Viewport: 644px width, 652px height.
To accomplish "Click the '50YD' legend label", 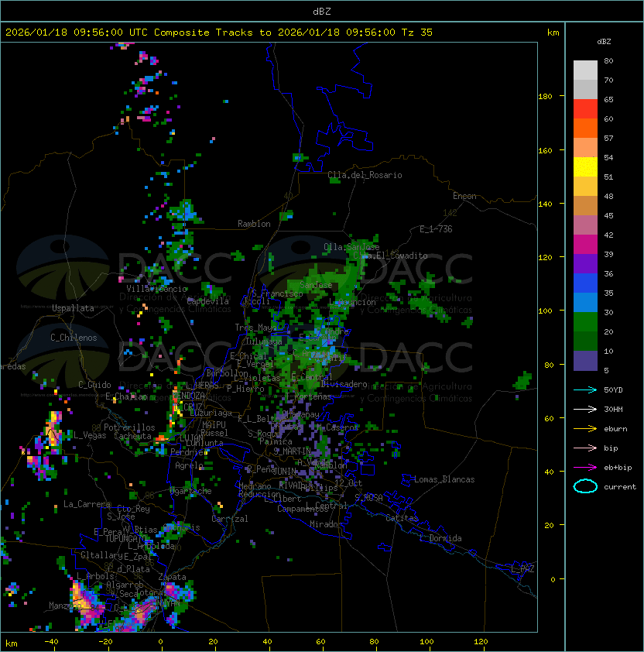I will (x=613, y=390).
